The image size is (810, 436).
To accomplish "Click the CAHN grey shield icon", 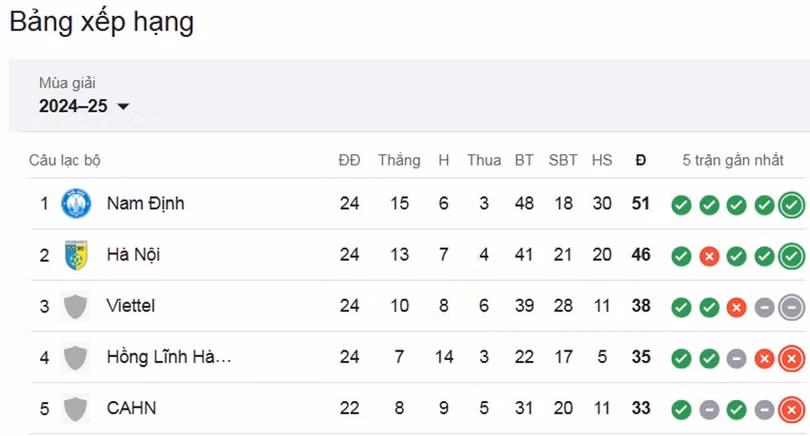I will pos(76,408).
